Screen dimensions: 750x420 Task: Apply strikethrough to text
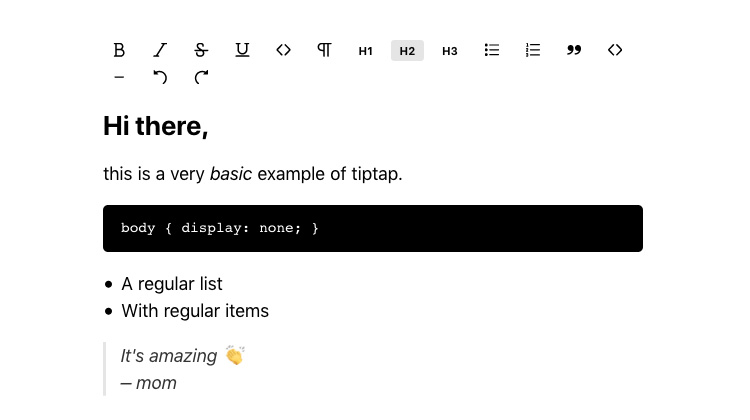coord(201,50)
